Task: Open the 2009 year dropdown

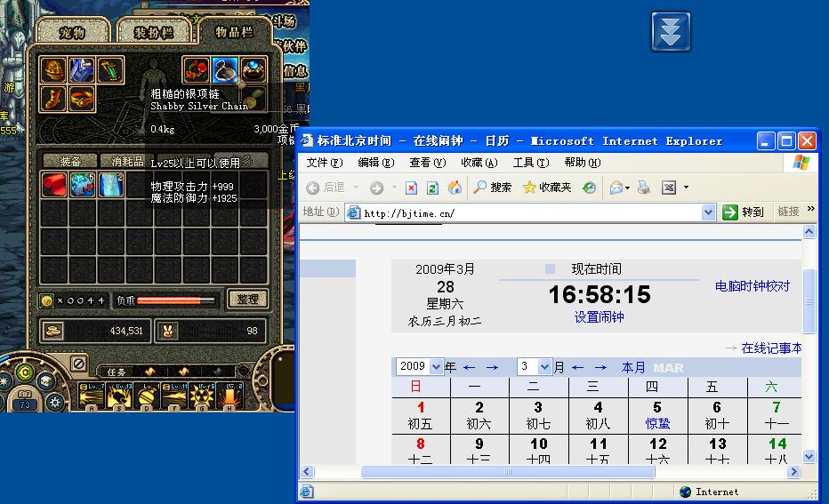Action: pyautogui.click(x=436, y=366)
